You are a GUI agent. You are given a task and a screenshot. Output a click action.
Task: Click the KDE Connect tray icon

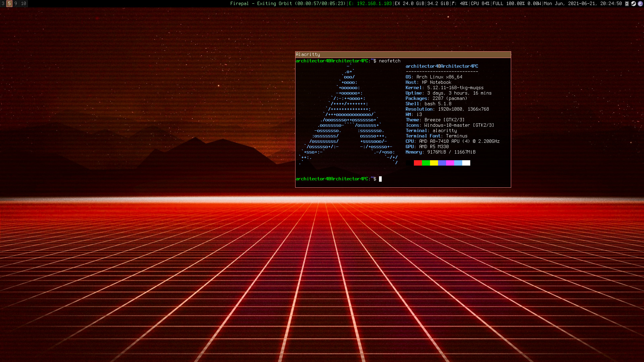[x=627, y=4]
